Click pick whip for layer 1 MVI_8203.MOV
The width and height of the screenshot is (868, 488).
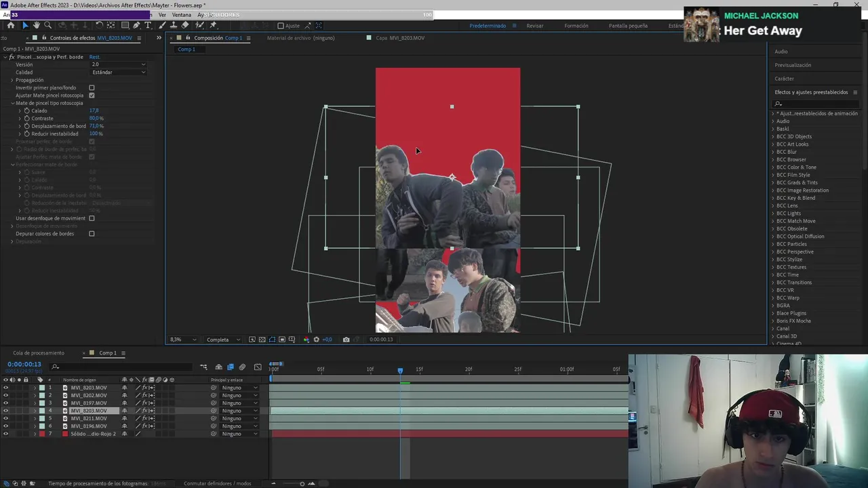pyautogui.click(x=214, y=388)
